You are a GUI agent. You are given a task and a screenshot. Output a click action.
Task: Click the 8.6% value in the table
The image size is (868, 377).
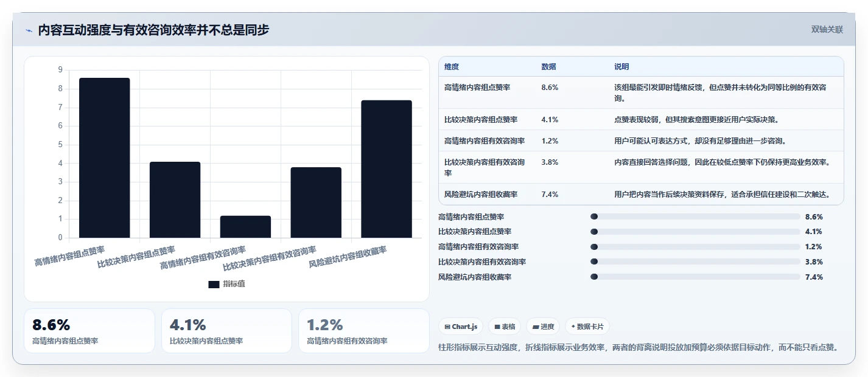coord(550,88)
